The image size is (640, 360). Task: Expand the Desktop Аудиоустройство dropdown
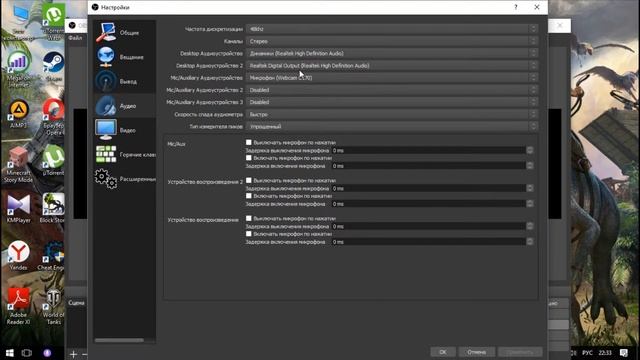pyautogui.click(x=392, y=53)
